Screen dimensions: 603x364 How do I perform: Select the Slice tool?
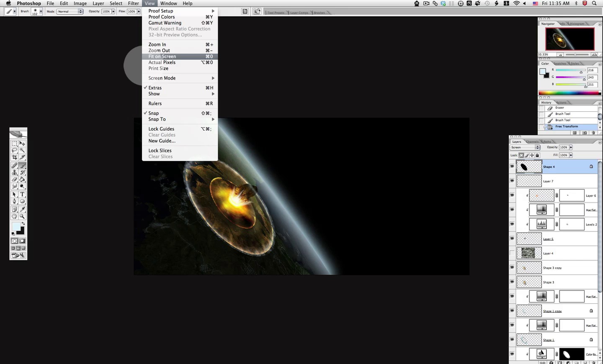22,157
